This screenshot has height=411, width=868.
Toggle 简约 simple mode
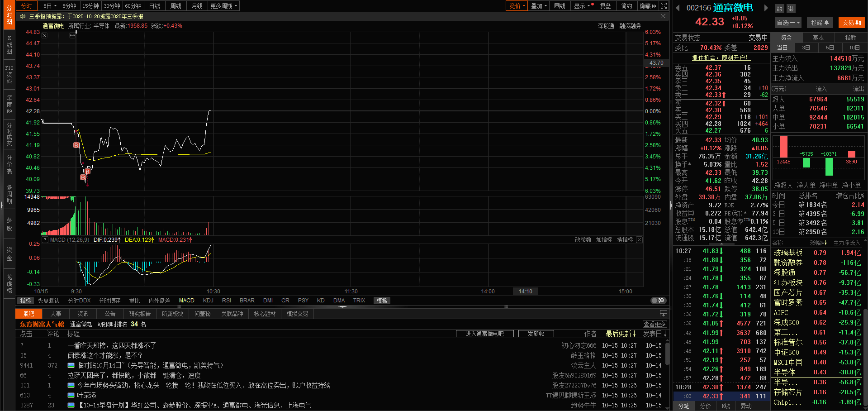click(627, 6)
